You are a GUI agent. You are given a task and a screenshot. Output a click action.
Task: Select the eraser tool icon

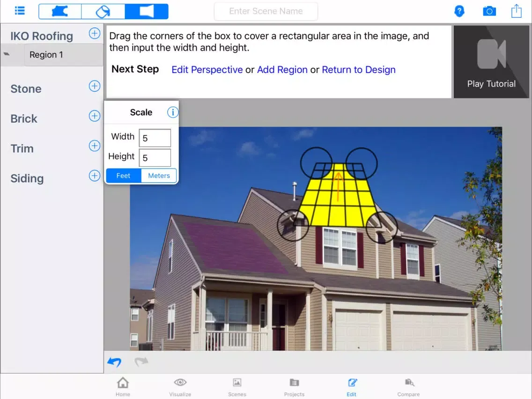click(x=103, y=11)
